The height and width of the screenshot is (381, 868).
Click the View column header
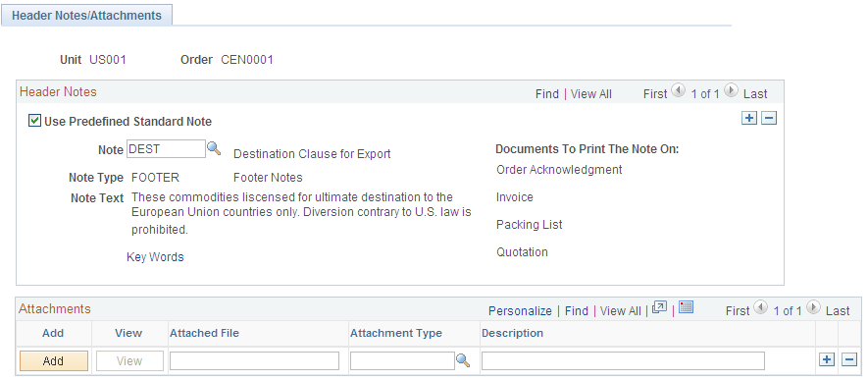coord(128,333)
